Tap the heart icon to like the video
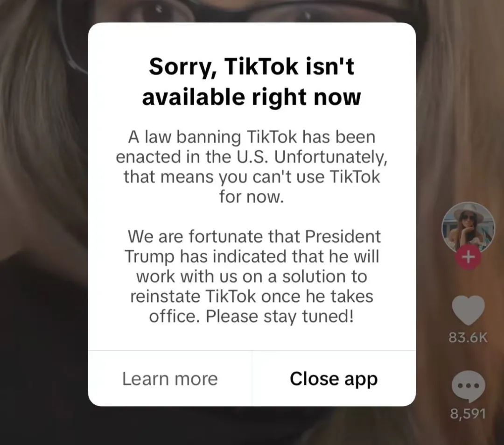Screen dimensions: 504x445 pos(469,311)
